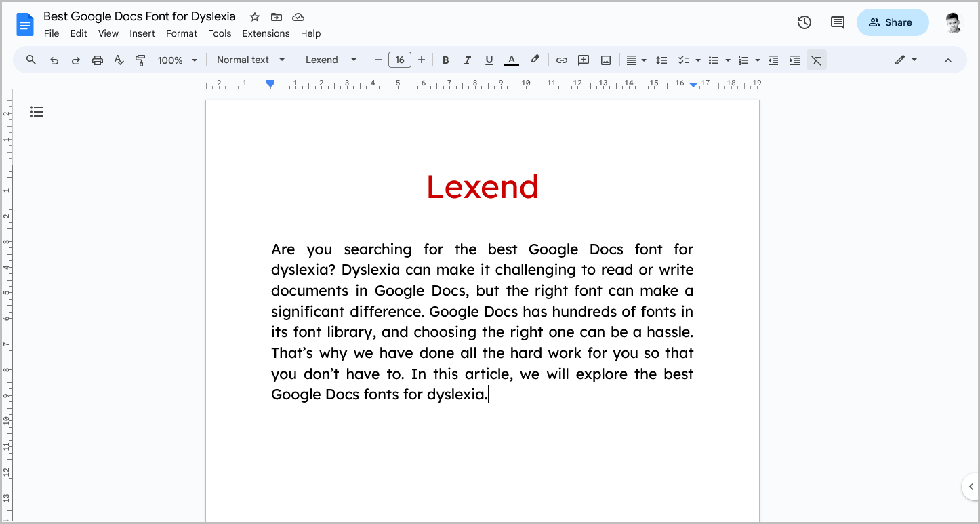
Task: Open the Edit menu
Action: coord(79,33)
